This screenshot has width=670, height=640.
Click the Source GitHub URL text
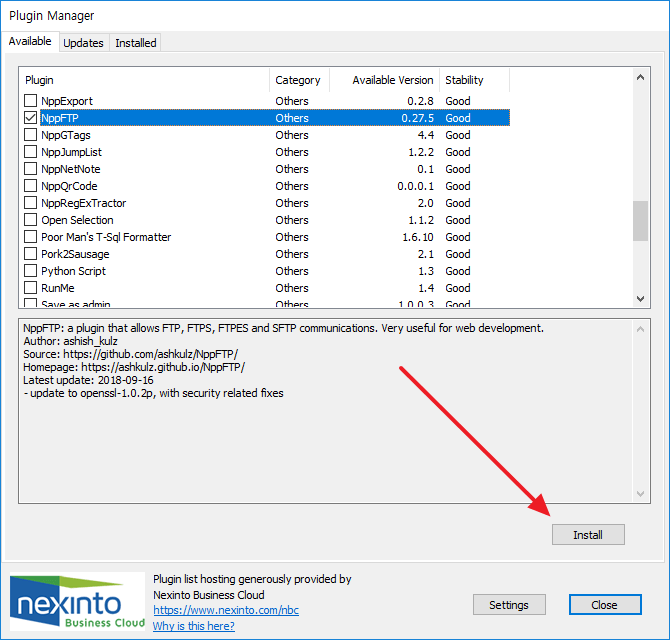(x=150, y=354)
